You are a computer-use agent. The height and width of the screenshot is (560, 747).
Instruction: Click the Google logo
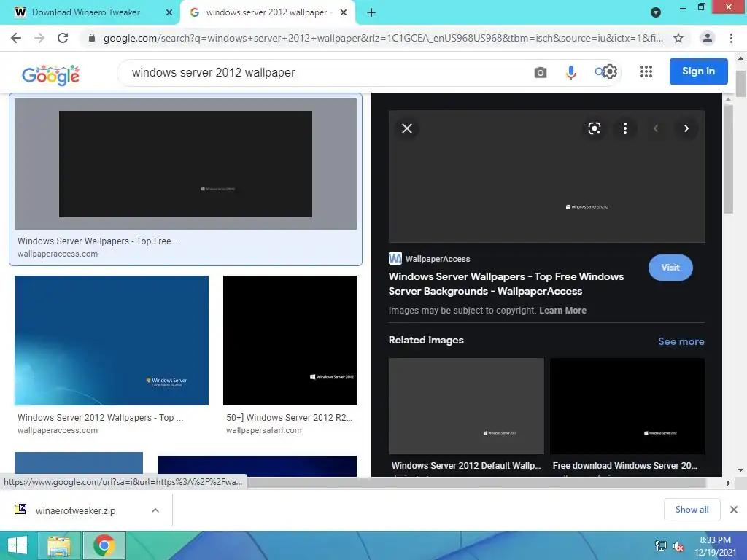(50, 75)
